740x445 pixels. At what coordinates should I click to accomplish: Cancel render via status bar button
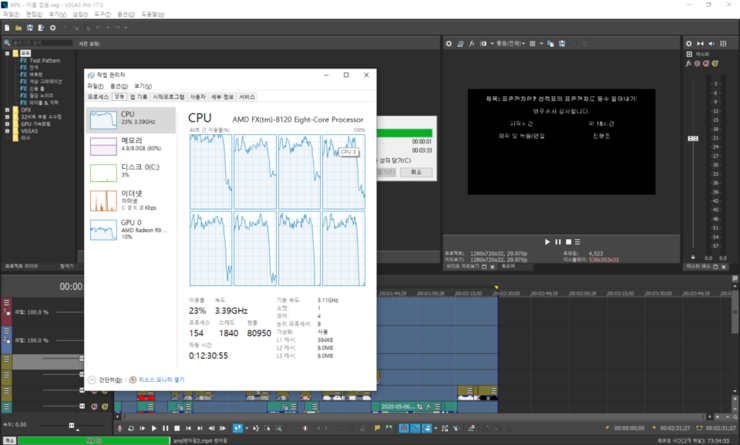(9, 440)
